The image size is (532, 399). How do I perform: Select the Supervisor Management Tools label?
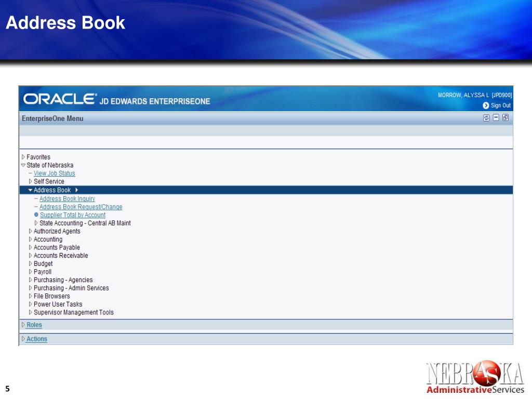74,312
